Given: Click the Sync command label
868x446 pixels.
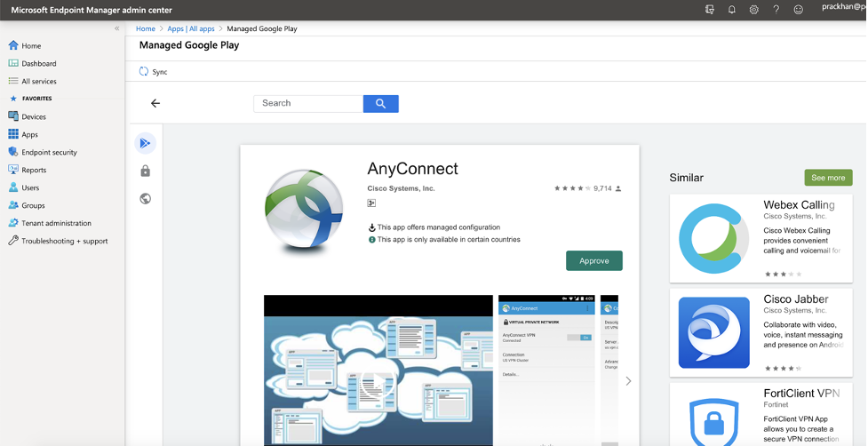Looking at the screenshot, I should point(160,72).
